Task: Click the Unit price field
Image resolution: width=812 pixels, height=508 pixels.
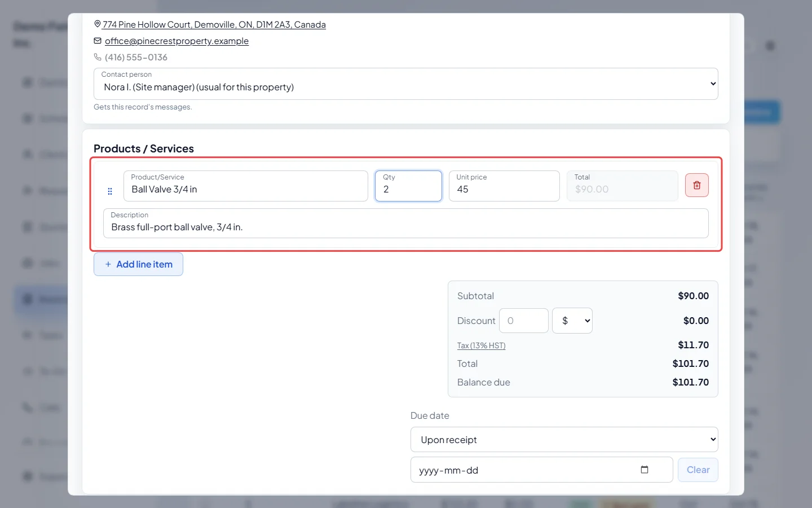Action: [x=504, y=186]
